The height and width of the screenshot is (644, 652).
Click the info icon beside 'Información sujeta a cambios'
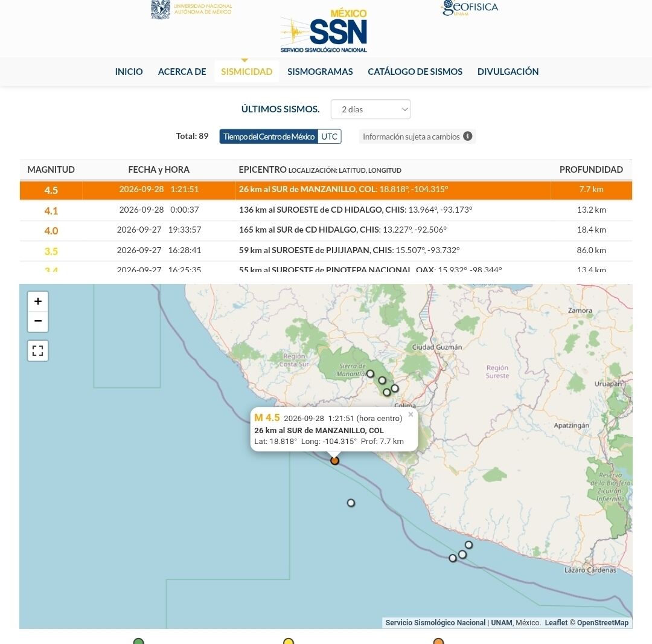pyautogui.click(x=467, y=136)
